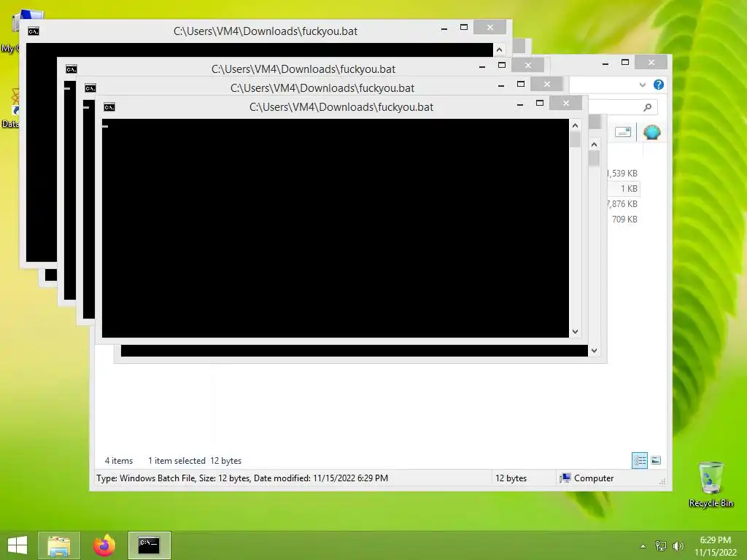
Task: Maximize the frontmost fuckyou.bat window
Action: (x=540, y=104)
